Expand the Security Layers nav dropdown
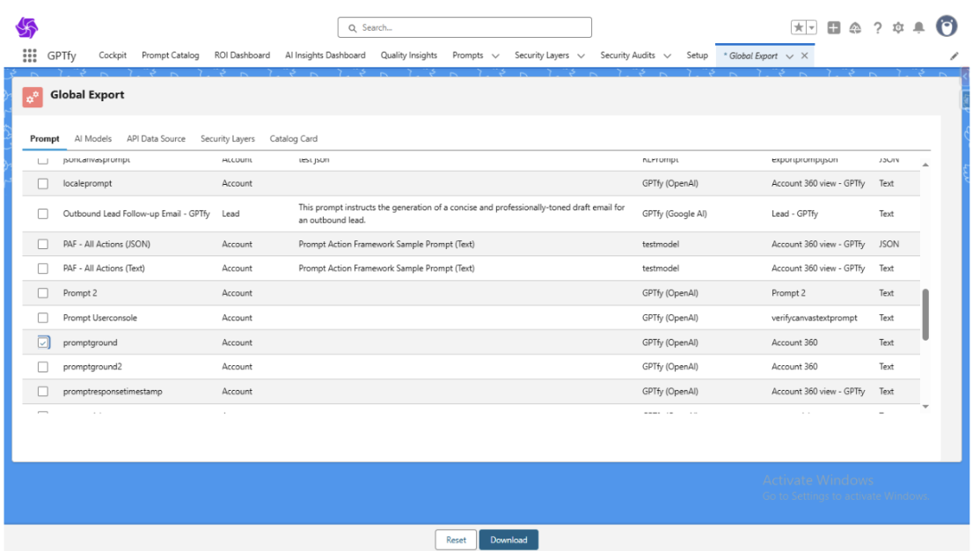Viewport: 980px width, 551px height. [581, 55]
